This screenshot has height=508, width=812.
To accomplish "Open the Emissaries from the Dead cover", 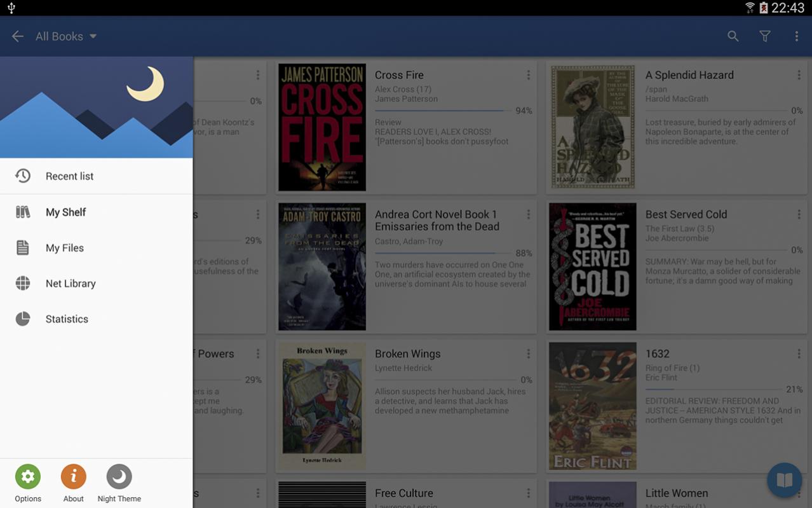I will point(322,266).
